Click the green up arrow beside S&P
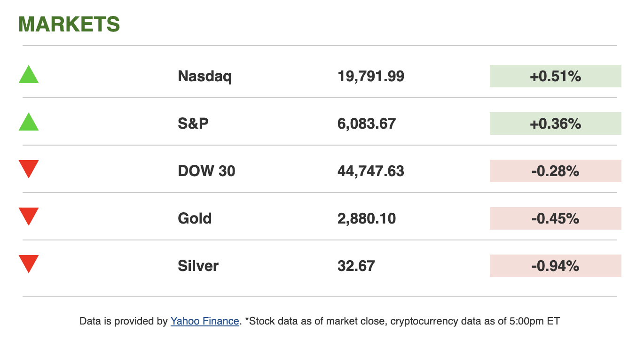 click(x=29, y=123)
